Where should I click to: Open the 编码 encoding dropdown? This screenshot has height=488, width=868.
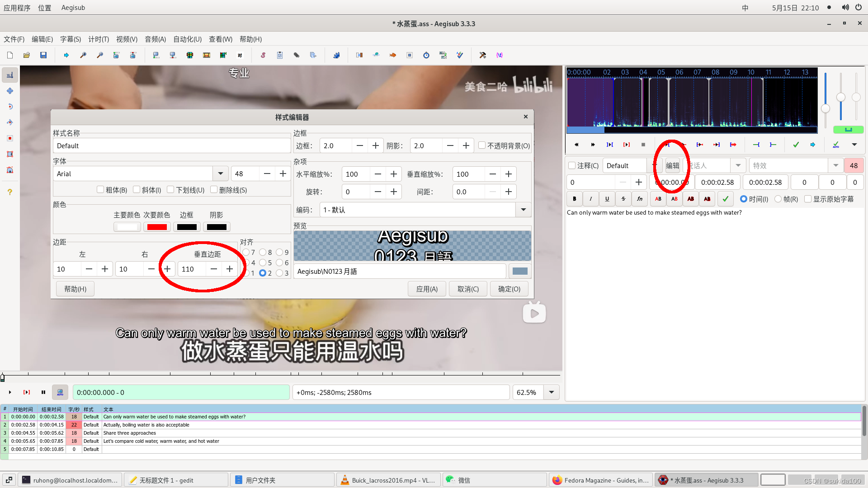(523, 210)
